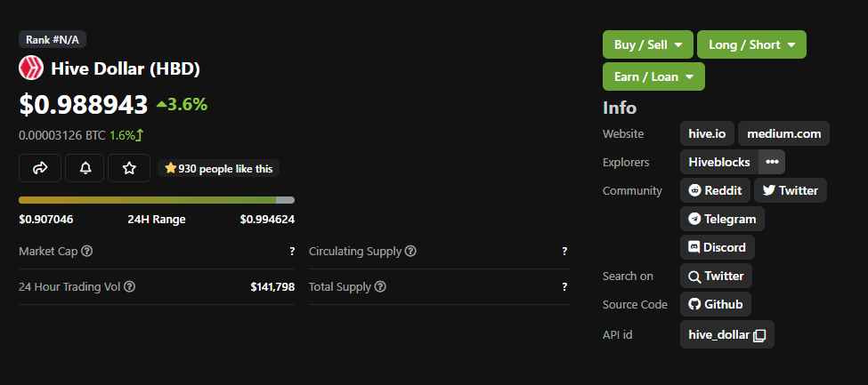The width and height of the screenshot is (868, 385).
Task: Click the Circulating Supply help icon
Action: [410, 251]
